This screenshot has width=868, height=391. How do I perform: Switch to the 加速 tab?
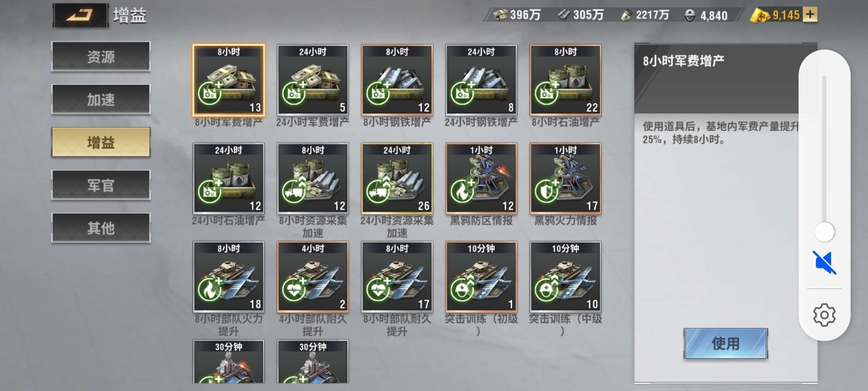pos(101,99)
